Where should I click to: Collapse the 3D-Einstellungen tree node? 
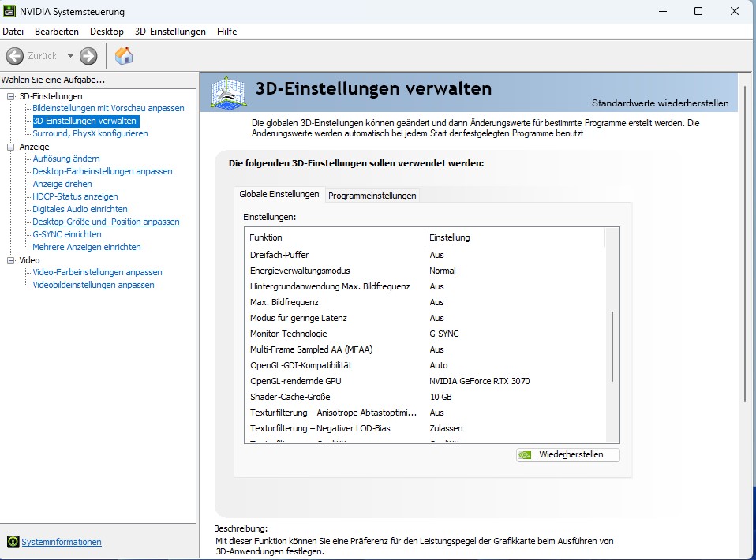[10, 96]
